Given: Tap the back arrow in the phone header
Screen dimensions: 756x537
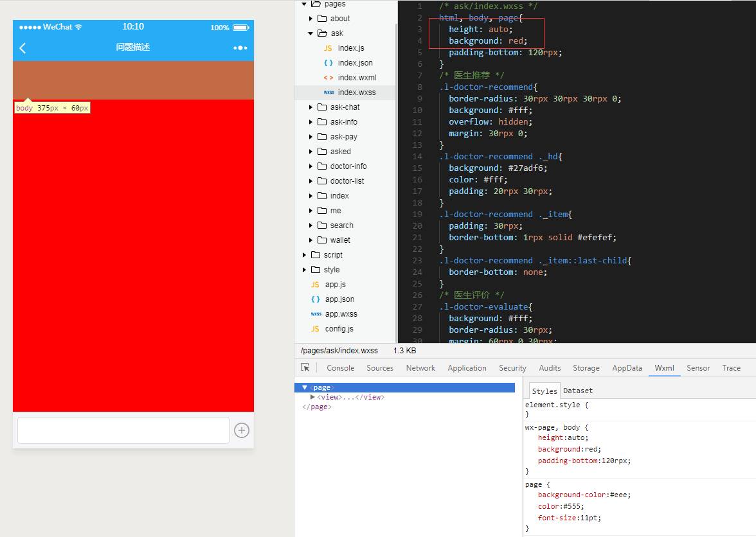Looking at the screenshot, I should coord(23,48).
